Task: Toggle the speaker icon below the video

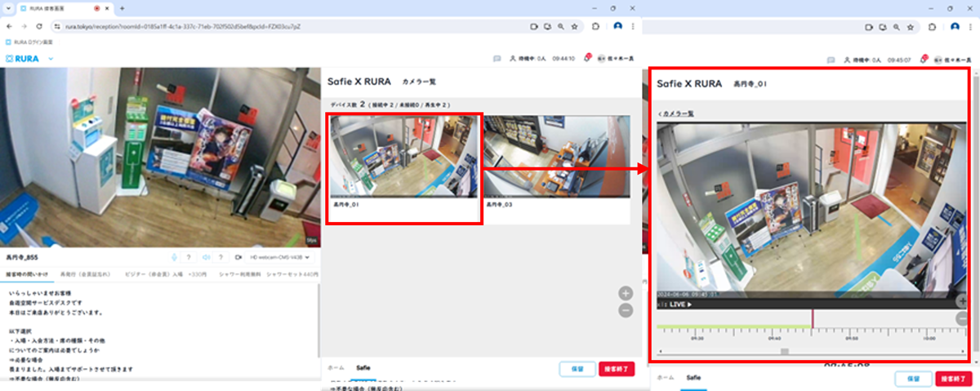Action: pos(207,256)
